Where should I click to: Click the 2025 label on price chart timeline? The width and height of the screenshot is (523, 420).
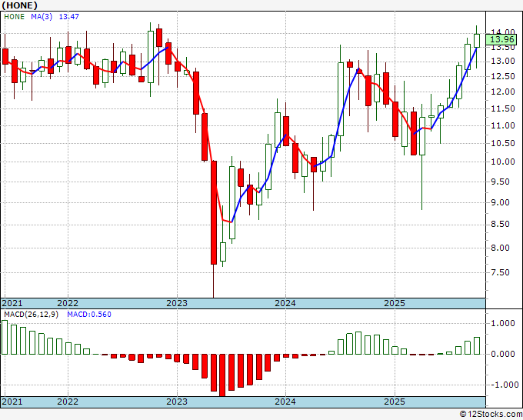[x=395, y=303]
